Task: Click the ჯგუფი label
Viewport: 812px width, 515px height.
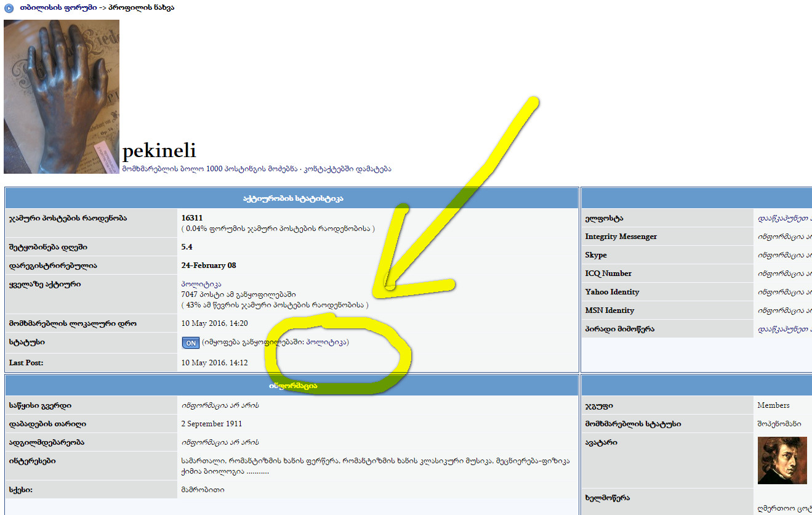Action: point(599,405)
